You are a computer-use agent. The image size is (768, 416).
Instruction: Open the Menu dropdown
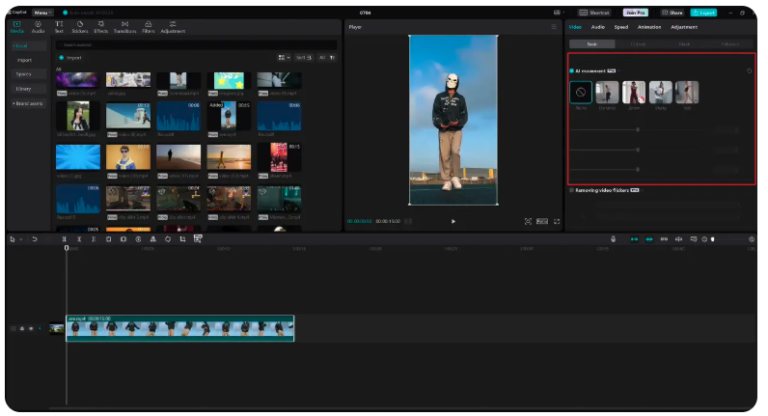(41, 12)
